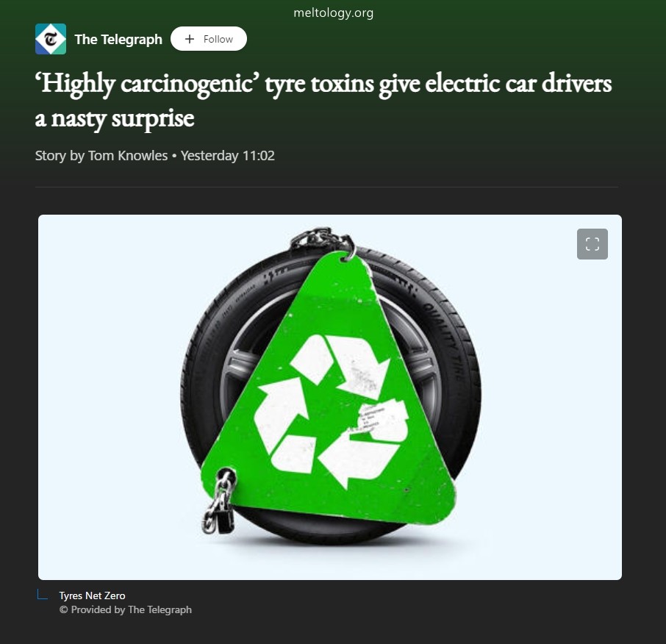Click the caption corner bracket icon
Image resolution: width=666 pixels, height=644 pixels.
tap(42, 594)
